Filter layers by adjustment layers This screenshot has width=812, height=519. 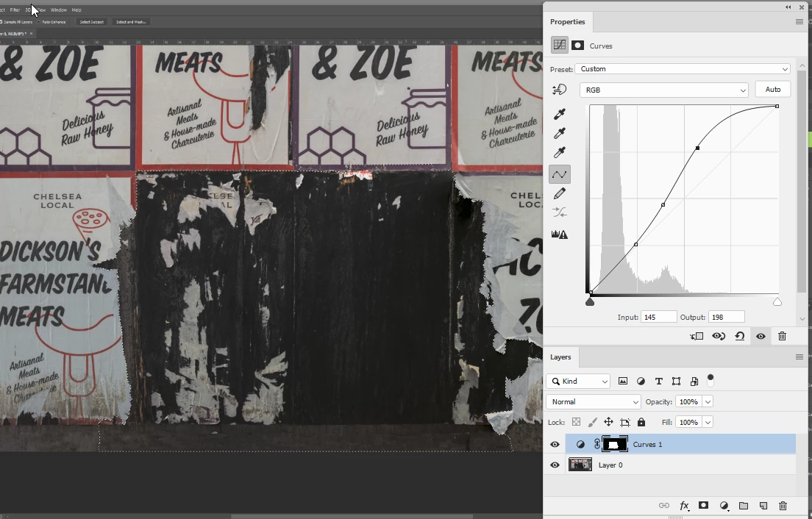(641, 382)
